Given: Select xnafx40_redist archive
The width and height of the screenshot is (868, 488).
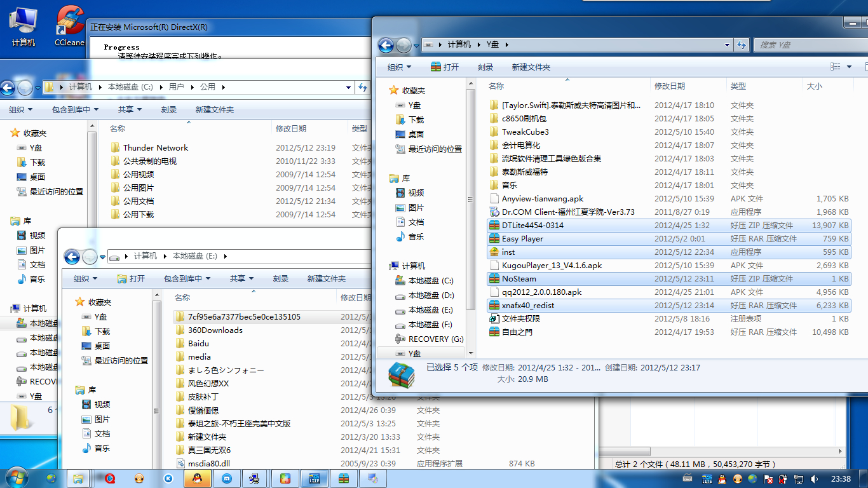Looking at the screenshot, I should tap(668, 305).
